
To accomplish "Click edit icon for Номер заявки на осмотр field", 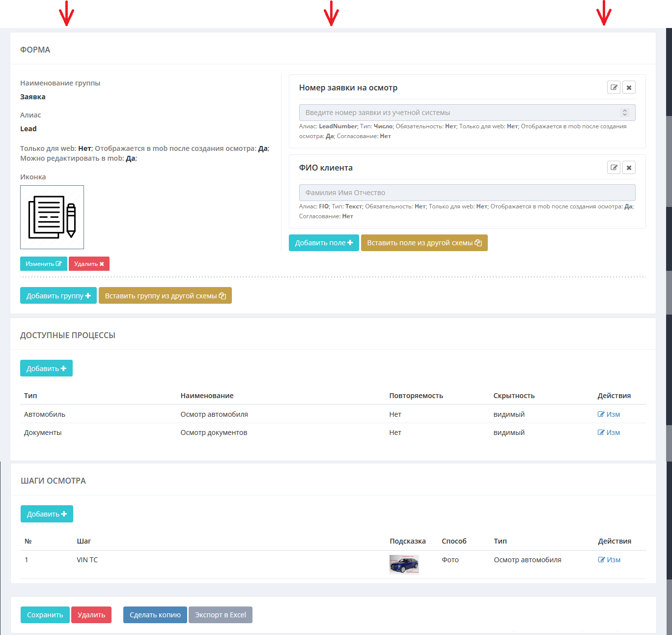I will (x=614, y=87).
